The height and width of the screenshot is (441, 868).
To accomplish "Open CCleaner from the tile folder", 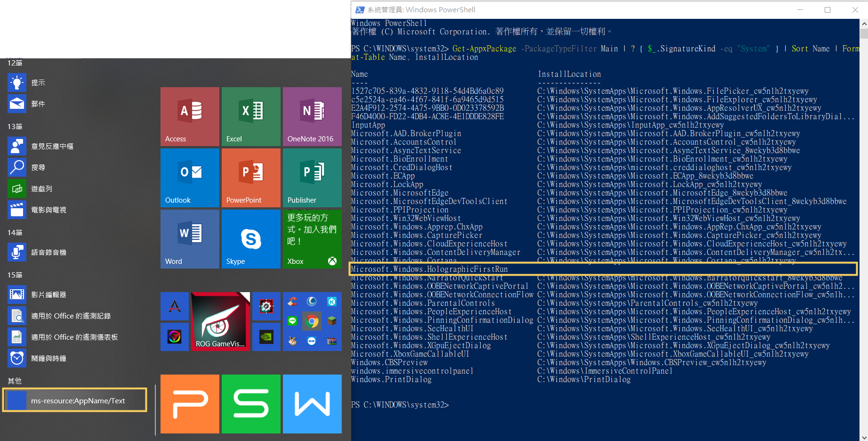I will pos(293,302).
